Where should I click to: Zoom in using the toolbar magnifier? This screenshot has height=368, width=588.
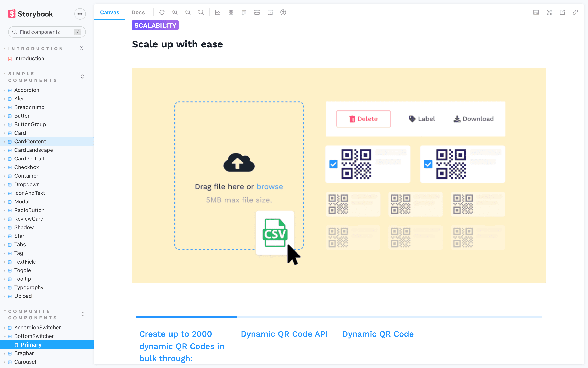tap(175, 12)
